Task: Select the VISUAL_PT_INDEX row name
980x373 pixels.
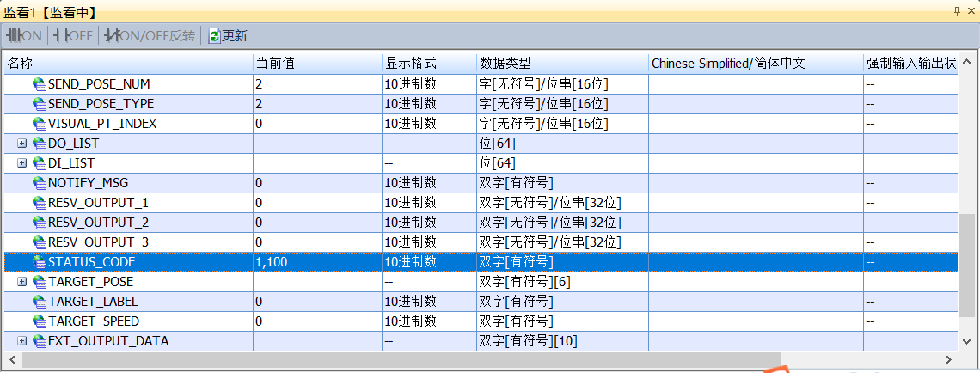Action: [x=102, y=124]
